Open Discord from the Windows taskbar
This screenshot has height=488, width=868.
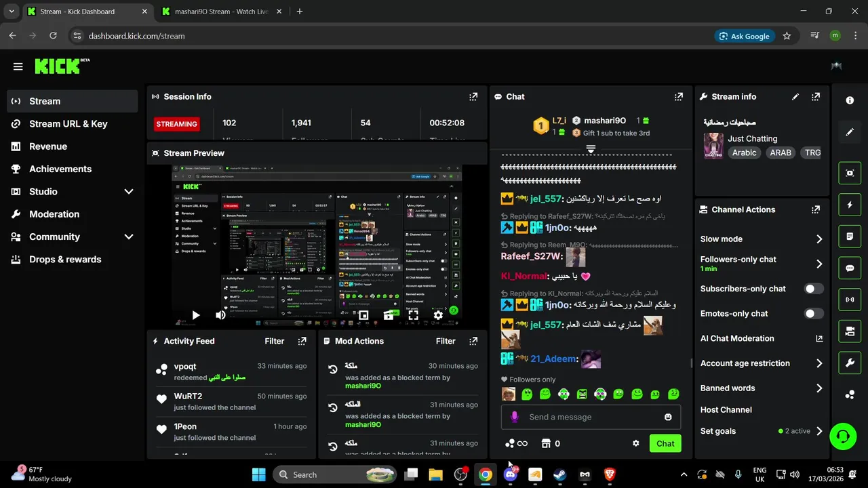511,474
